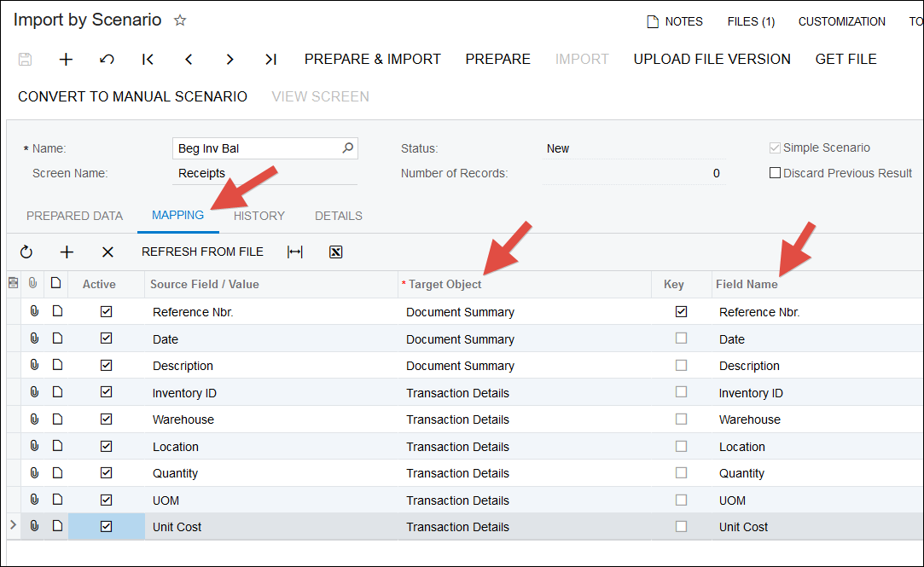Enable Discard Previous Result checkbox
This screenshot has width=924, height=567.
tap(775, 173)
